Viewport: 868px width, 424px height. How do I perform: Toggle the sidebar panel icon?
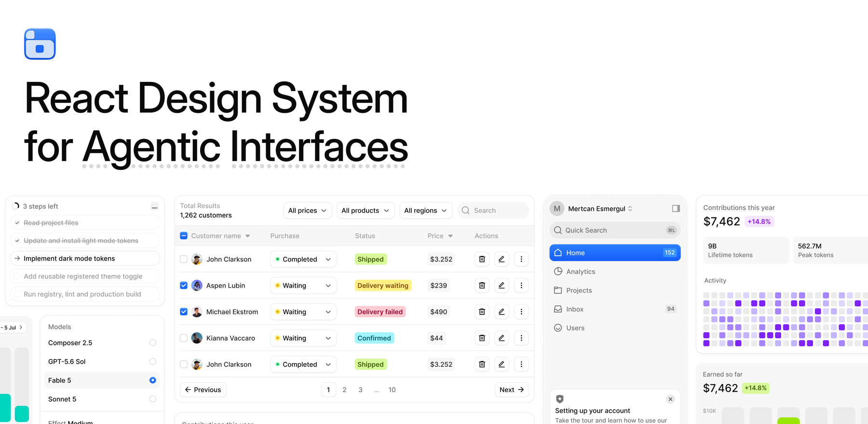click(x=676, y=208)
